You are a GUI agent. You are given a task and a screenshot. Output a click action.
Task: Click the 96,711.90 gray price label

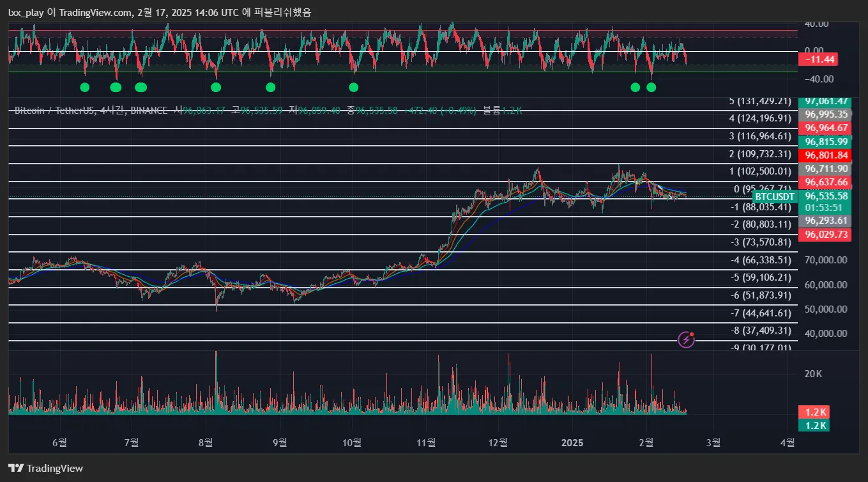click(826, 169)
